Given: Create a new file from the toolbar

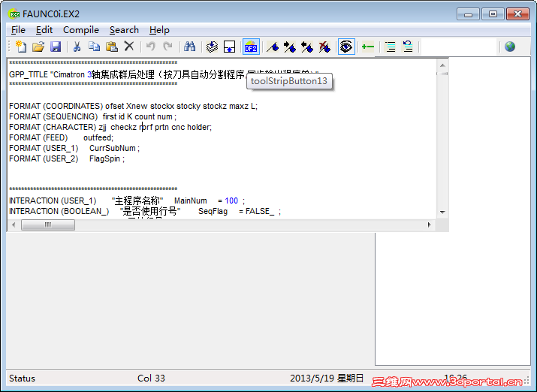Looking at the screenshot, I should click(x=21, y=47).
